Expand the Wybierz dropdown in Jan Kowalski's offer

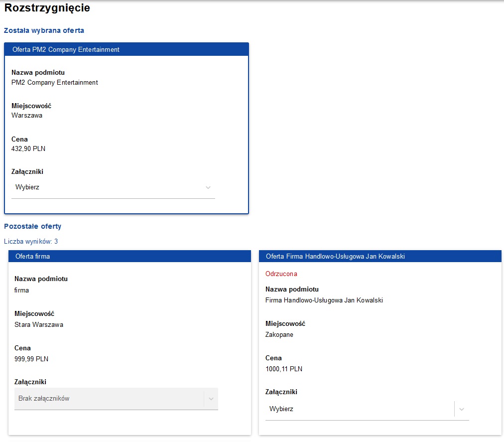[359, 409]
